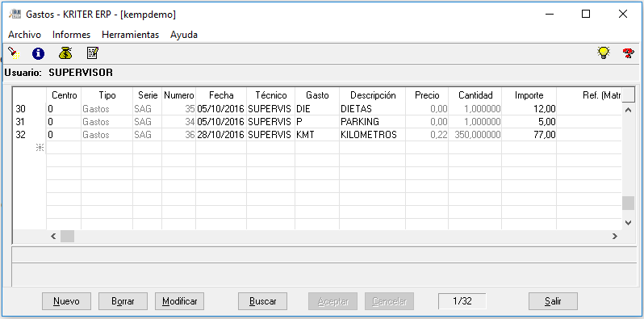Open the Herramientas menu

coord(130,35)
